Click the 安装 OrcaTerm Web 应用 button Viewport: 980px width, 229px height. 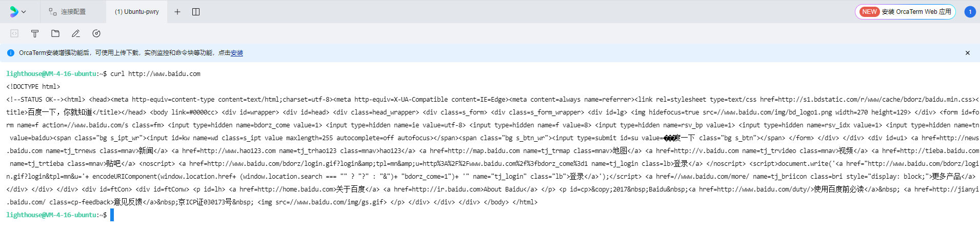tap(905, 12)
